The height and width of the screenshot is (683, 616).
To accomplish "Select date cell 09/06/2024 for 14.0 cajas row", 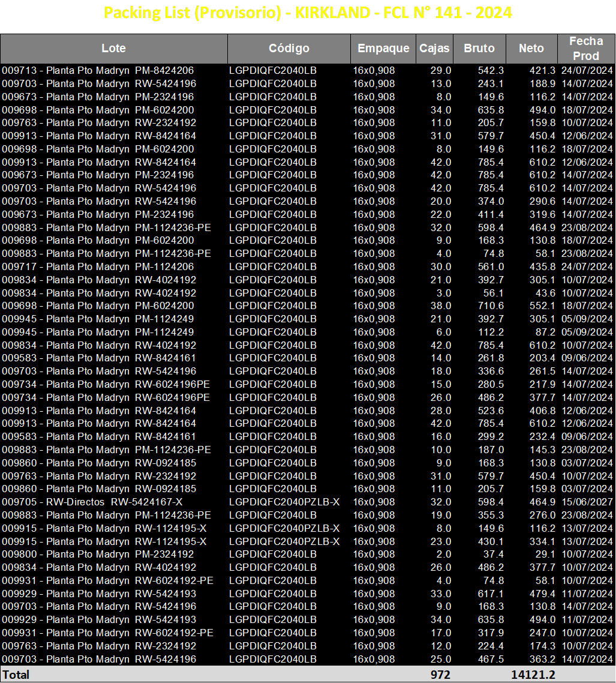I will pos(587,358).
